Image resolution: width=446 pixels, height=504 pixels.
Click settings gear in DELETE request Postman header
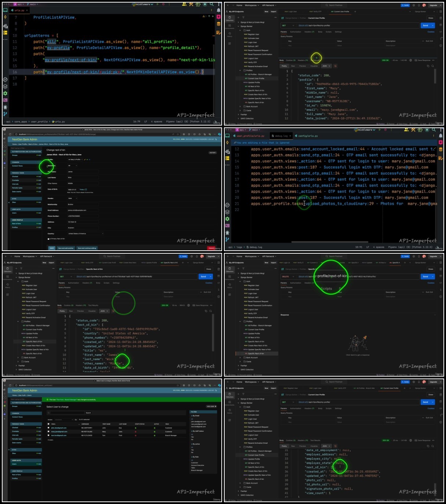414,257
